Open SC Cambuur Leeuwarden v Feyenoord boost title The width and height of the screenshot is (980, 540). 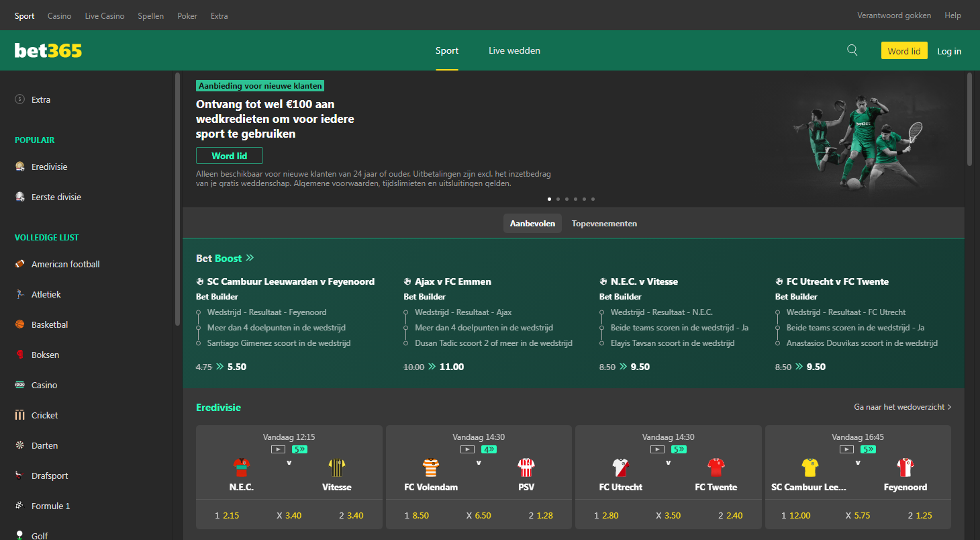click(x=291, y=281)
